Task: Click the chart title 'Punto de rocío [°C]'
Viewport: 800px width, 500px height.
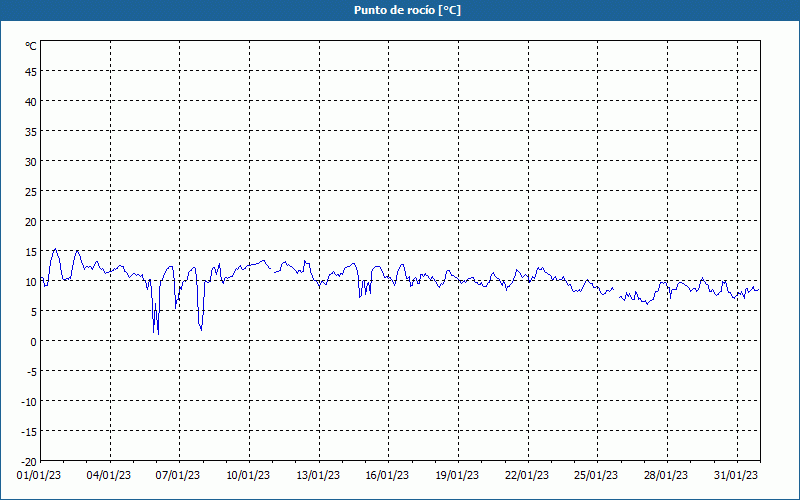Action: [x=407, y=10]
